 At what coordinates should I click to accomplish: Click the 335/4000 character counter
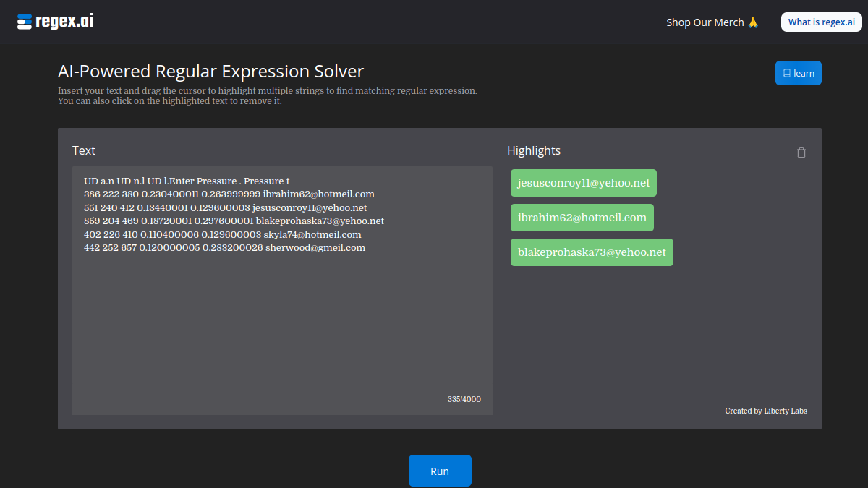click(x=464, y=399)
